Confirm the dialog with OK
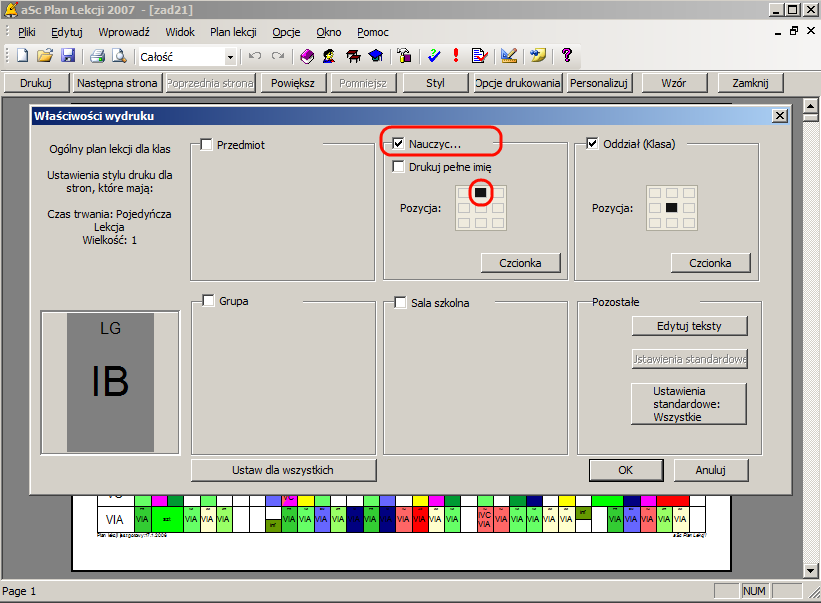Screen dimensions: 821x603 click(x=626, y=470)
